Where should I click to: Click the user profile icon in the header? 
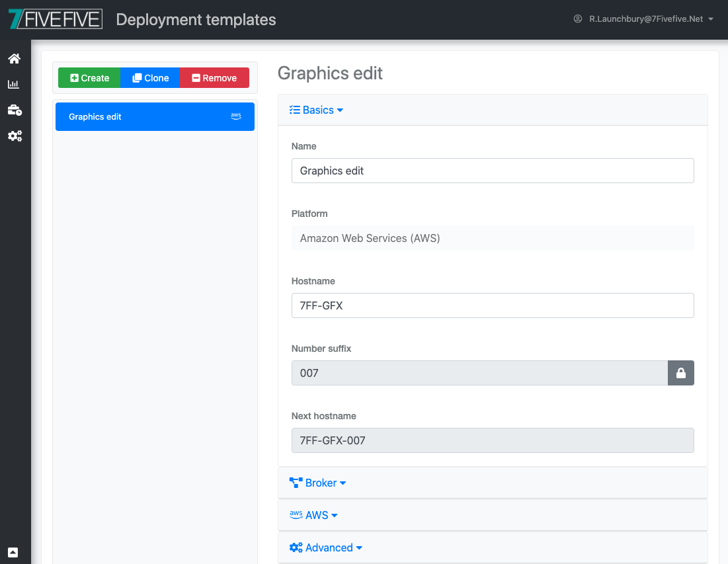coord(579,19)
